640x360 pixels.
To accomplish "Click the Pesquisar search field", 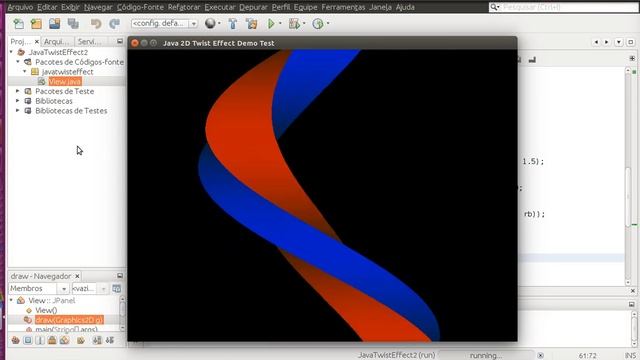I will tap(563, 7).
